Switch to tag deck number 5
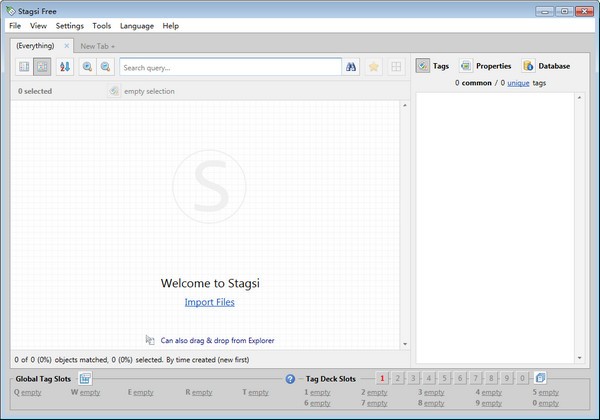Screen dimensions: 600x420 (x=445, y=378)
